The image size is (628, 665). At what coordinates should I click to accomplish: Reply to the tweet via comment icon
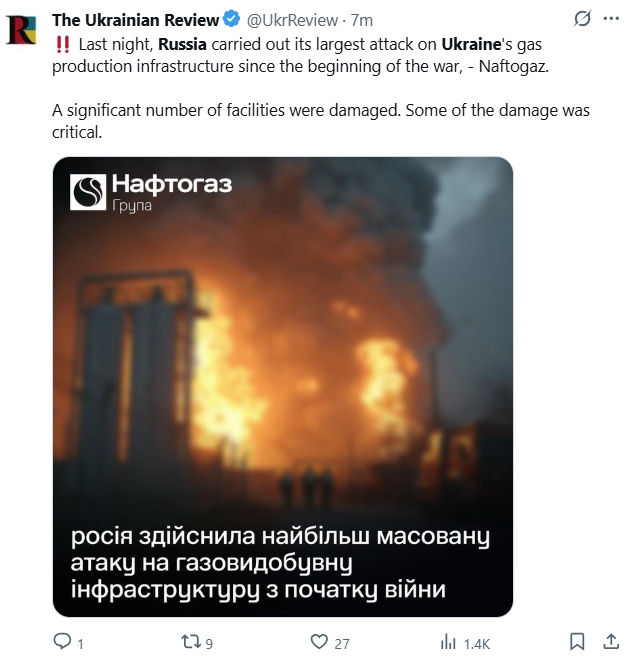tap(62, 641)
